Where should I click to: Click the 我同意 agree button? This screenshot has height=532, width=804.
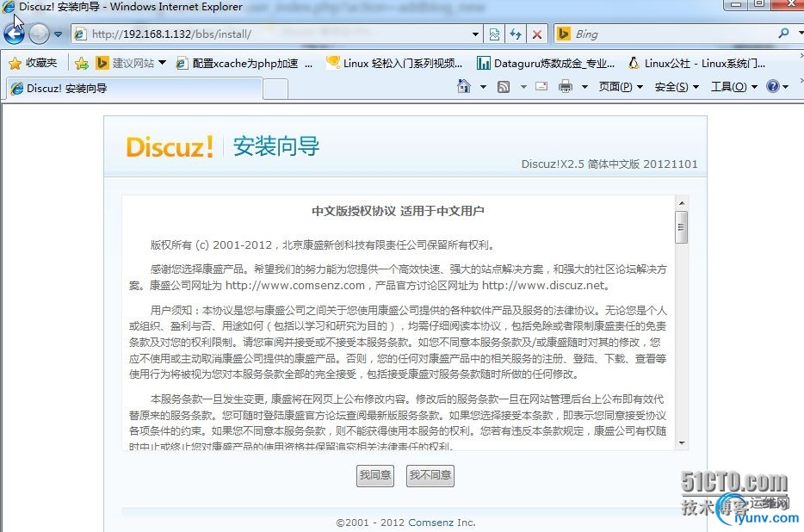click(x=375, y=475)
